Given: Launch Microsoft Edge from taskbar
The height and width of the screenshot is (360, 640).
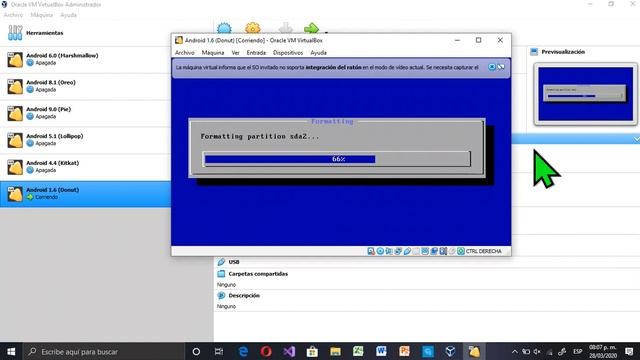Looking at the screenshot, I should [x=243, y=351].
